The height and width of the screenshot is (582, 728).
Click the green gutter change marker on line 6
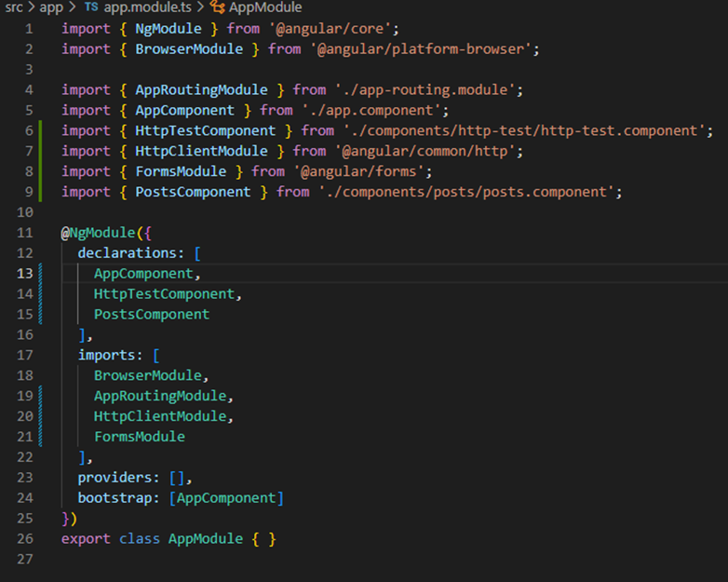40,130
